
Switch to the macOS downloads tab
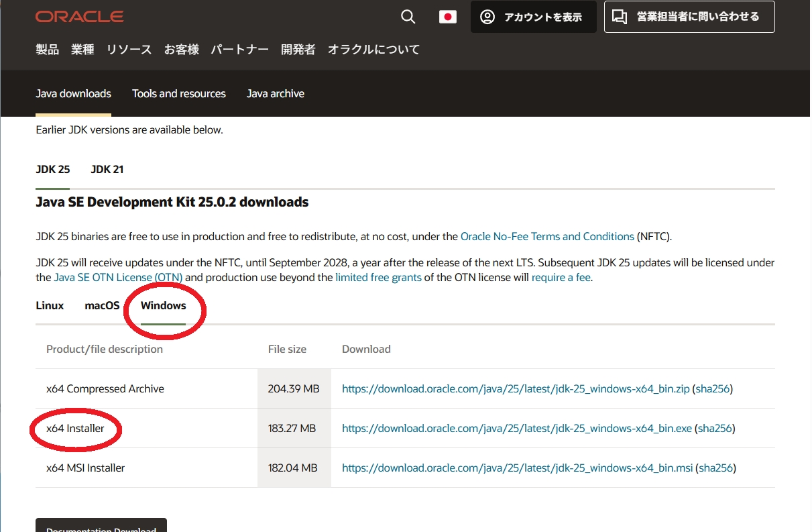102,305
